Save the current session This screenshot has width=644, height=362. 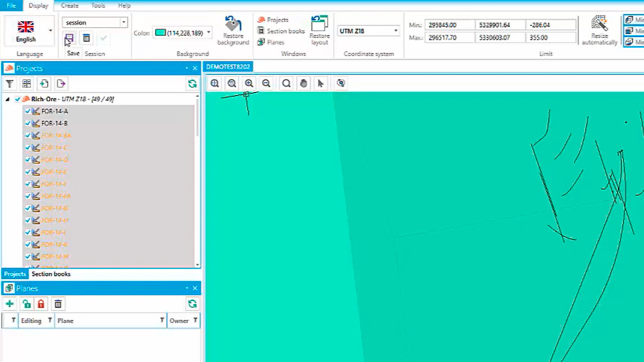69,38
